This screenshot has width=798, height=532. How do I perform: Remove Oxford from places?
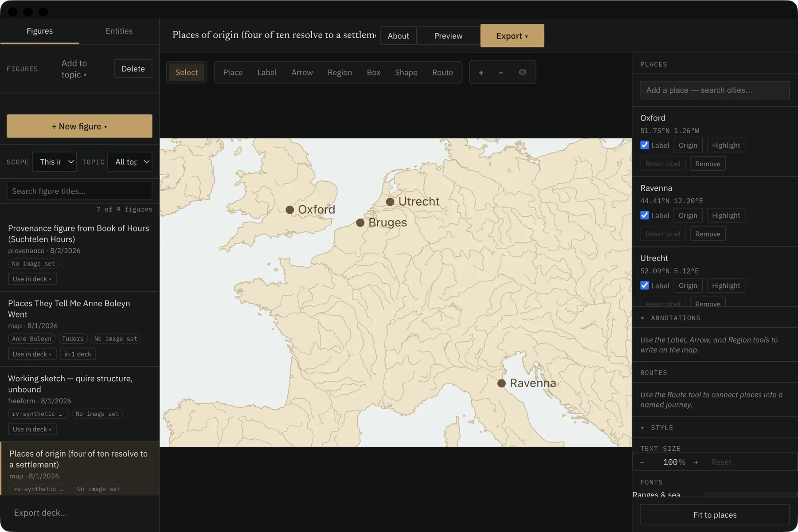pos(708,164)
